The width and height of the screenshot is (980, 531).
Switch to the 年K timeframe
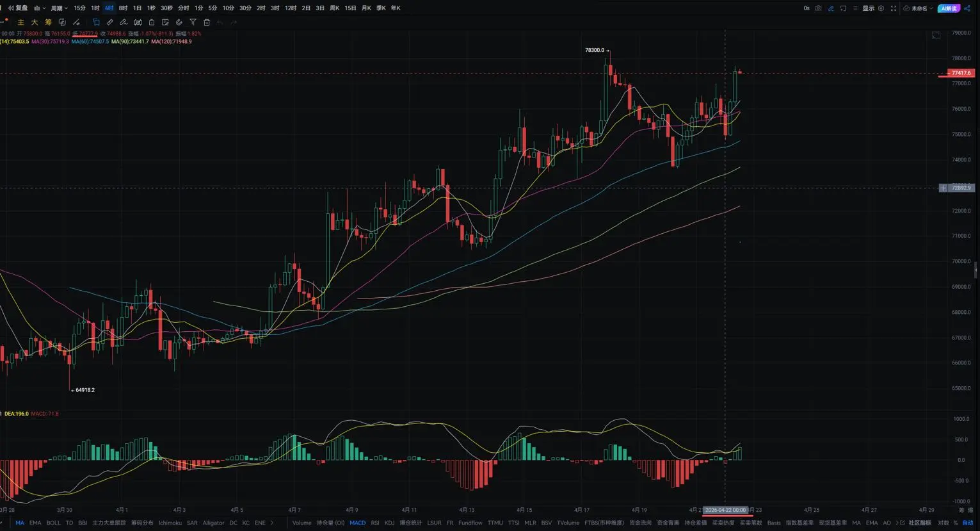click(x=396, y=8)
